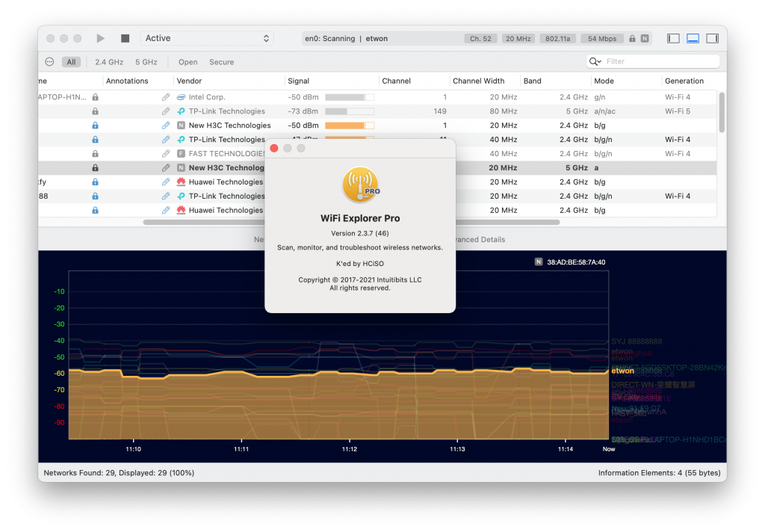Viewport: 765px width, 532px height.
Task: Click pencil icon in first Huawei Technologies row
Action: [x=166, y=182]
